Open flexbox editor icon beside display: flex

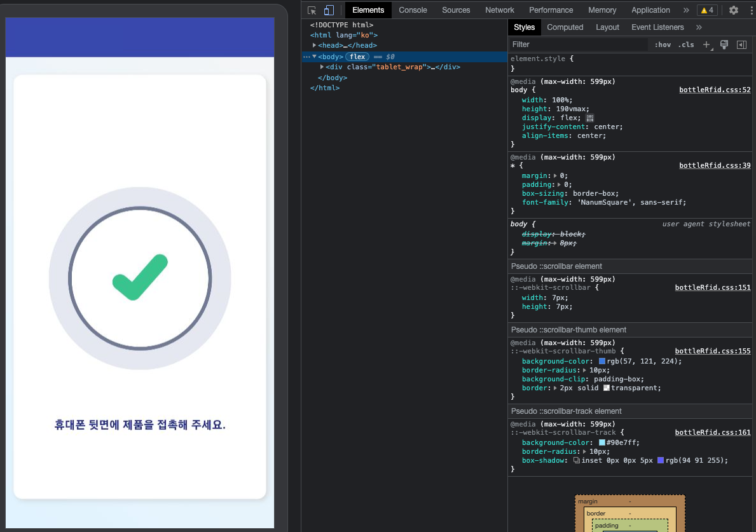point(589,118)
